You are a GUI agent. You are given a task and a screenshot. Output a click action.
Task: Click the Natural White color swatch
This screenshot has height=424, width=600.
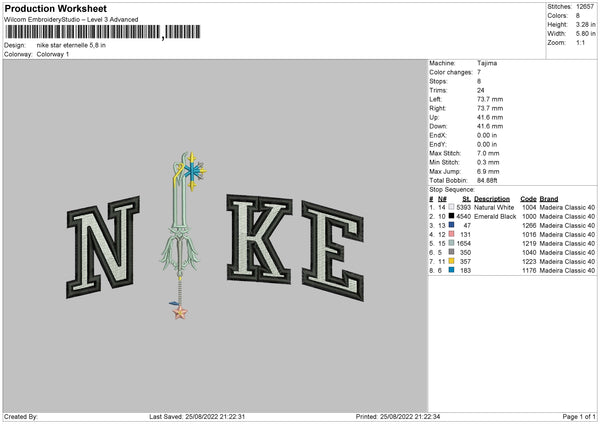[x=452, y=207]
